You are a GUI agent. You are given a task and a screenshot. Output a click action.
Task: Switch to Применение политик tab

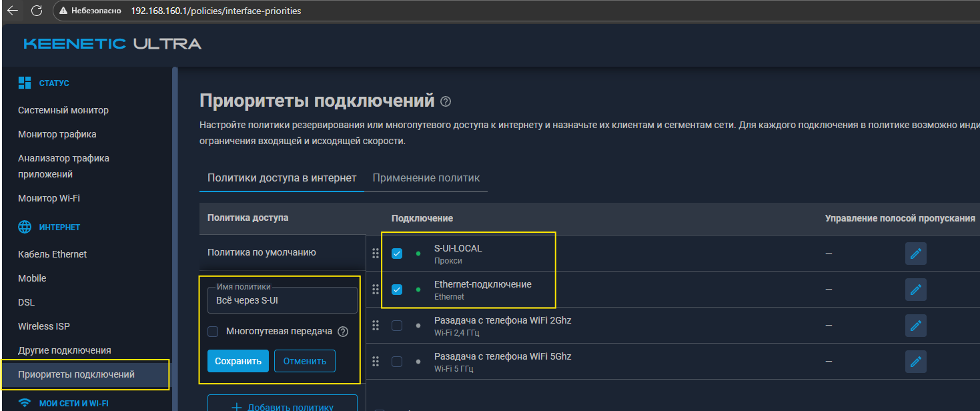tap(426, 178)
